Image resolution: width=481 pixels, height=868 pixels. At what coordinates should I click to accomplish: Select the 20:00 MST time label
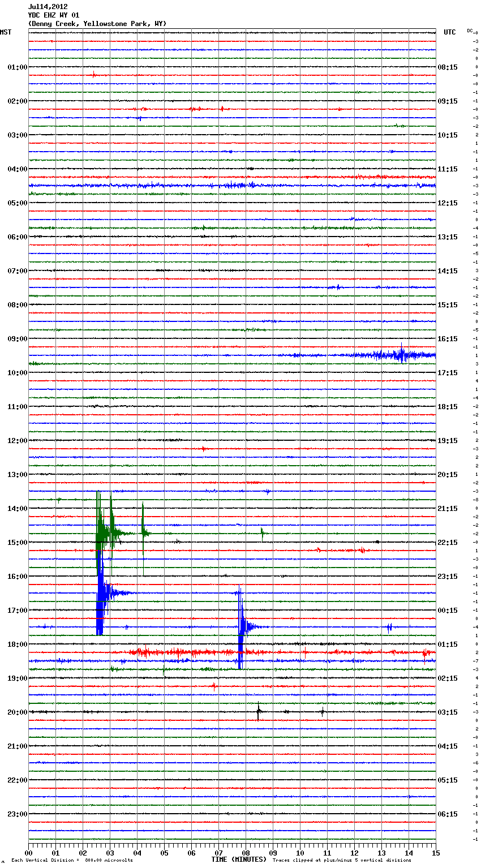(18, 712)
